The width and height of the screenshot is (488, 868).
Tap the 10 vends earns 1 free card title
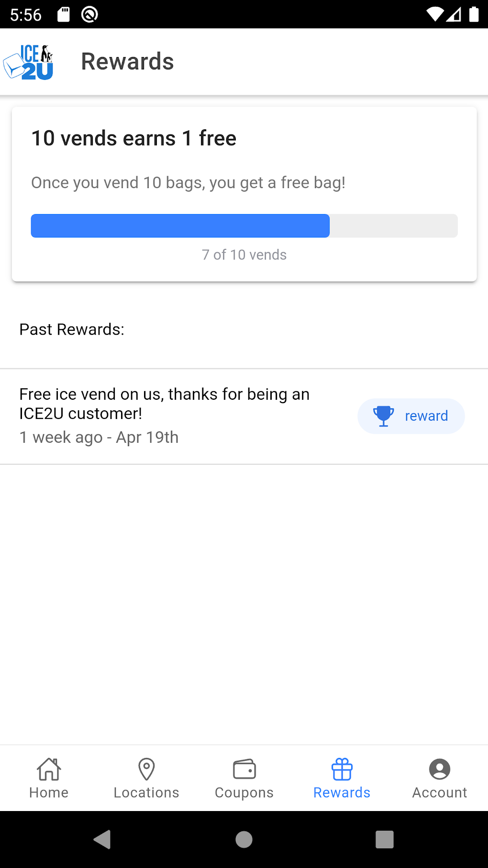point(134,138)
